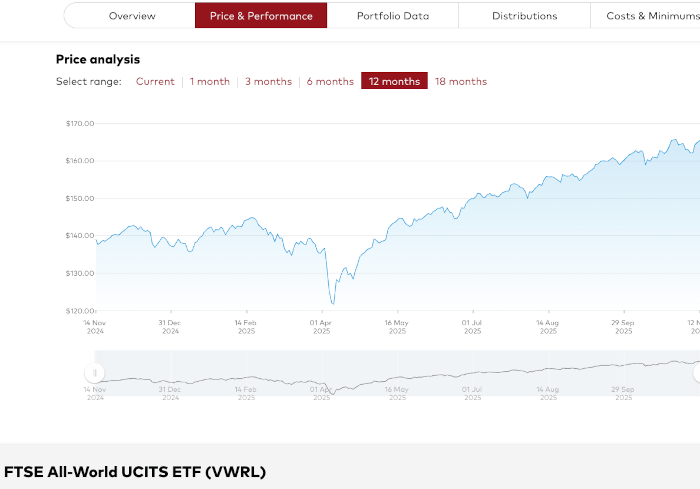Click the April 2025 price dip on chart
700x489 pixels.
click(x=333, y=303)
